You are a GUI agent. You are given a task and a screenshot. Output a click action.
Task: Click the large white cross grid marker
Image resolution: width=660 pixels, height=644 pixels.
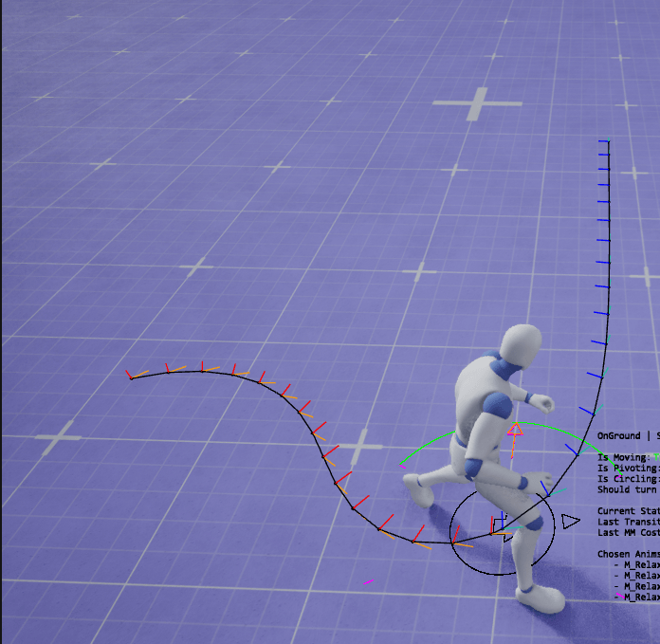tap(477, 103)
